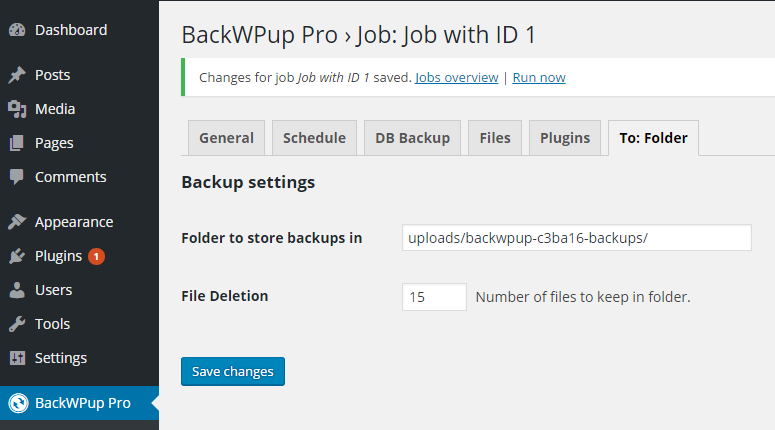Click the Media library icon
This screenshot has height=430, width=775.
click(x=17, y=109)
